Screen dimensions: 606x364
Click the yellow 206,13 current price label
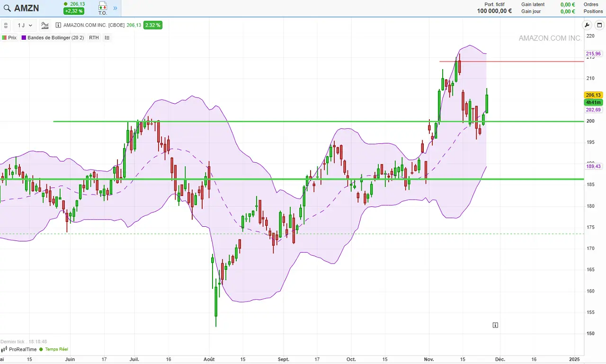pos(594,95)
